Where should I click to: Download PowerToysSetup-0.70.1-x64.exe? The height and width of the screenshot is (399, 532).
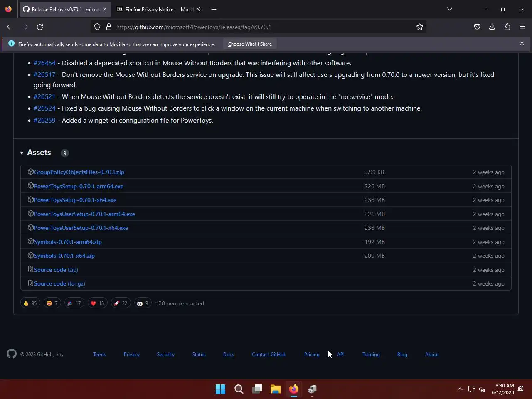click(75, 200)
